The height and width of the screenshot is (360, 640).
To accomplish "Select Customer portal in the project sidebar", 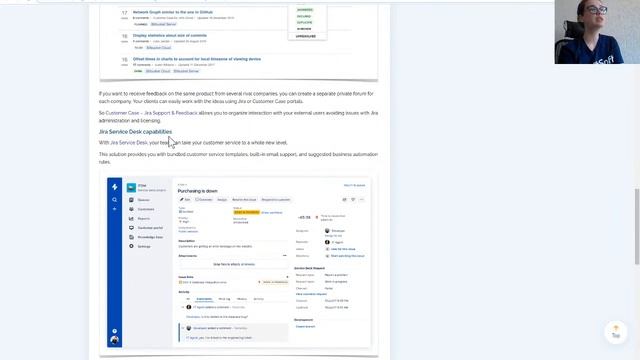I will pos(150,228).
